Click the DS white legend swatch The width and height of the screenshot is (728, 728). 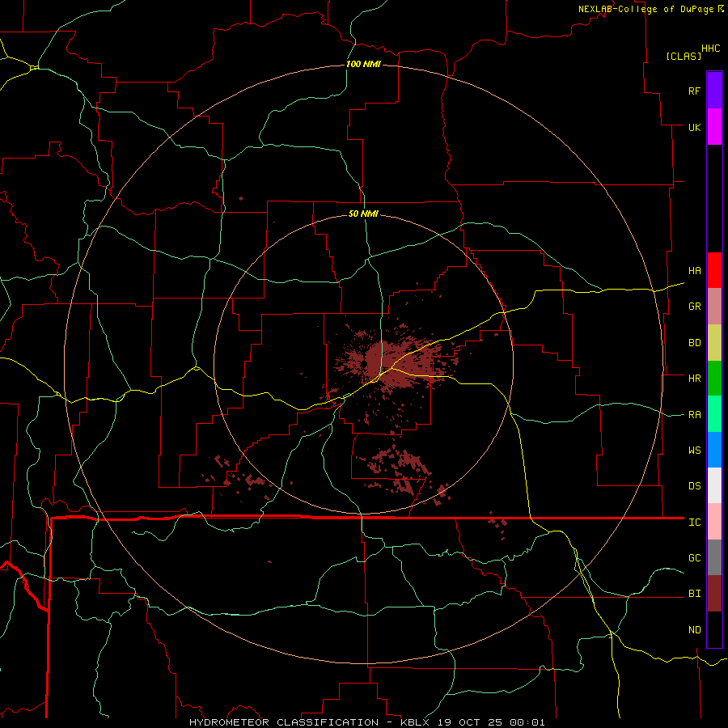(x=714, y=485)
